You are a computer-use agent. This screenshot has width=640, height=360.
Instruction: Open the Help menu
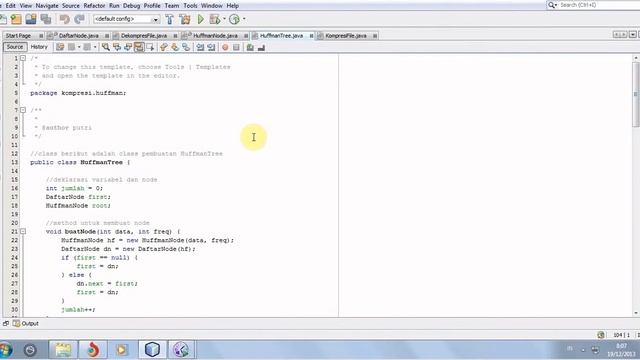233,6
